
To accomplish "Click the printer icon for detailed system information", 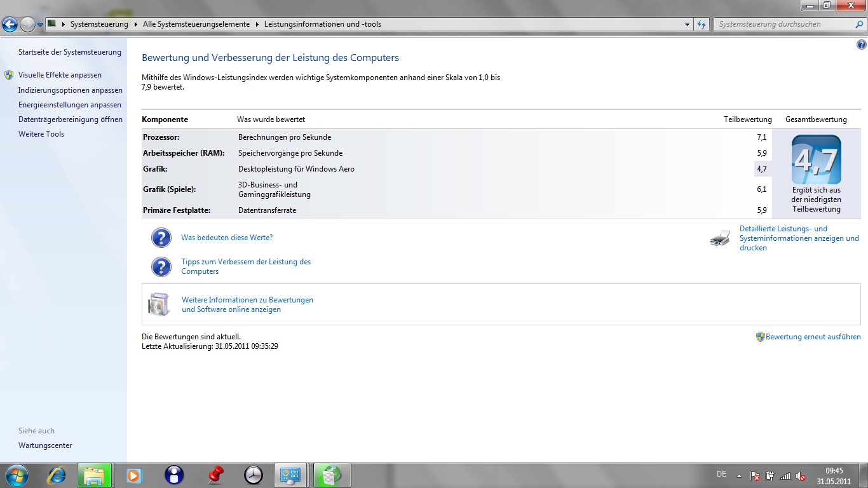I will tap(720, 238).
